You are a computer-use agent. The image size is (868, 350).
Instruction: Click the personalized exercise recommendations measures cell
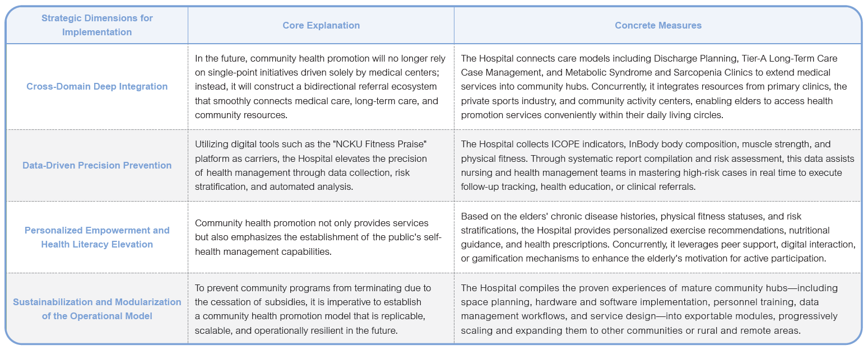(658, 237)
